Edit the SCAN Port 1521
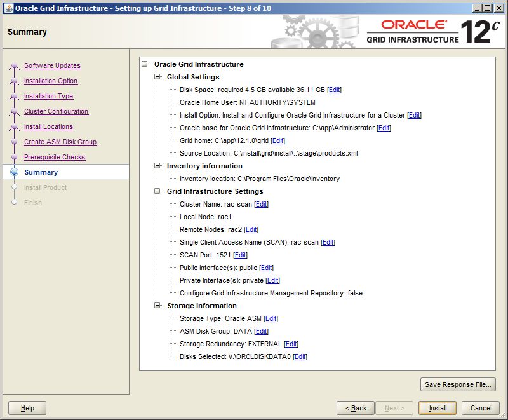This screenshot has width=508, height=420. 240,255
